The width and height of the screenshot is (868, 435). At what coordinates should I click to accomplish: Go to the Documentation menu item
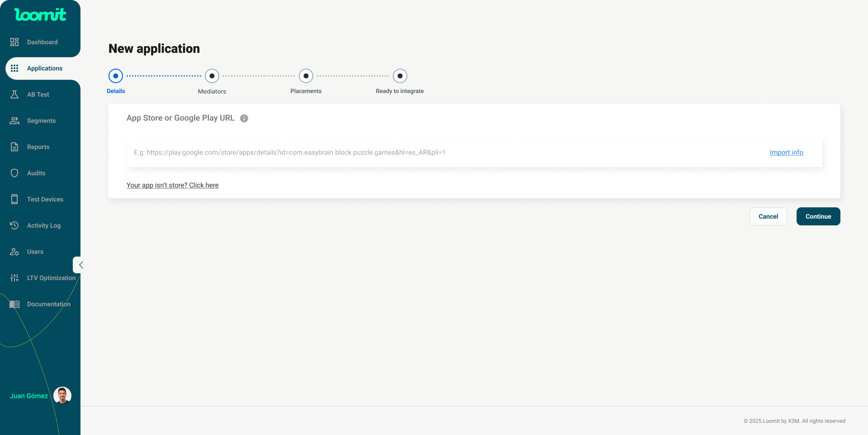[x=48, y=304]
